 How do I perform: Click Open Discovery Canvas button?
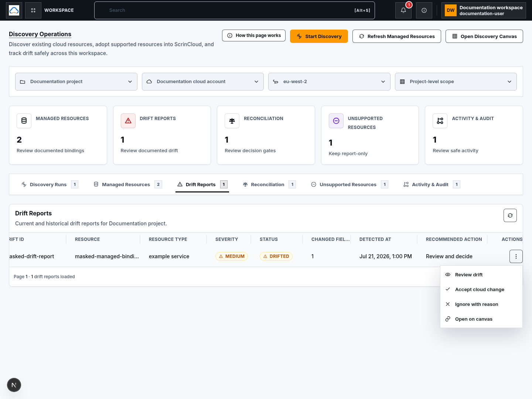[484, 36]
